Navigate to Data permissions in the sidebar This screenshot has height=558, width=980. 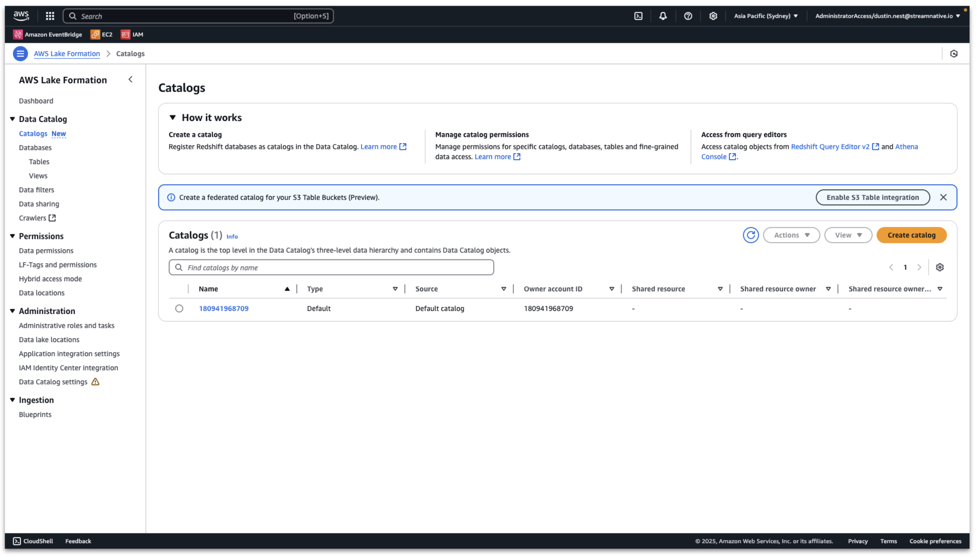45,250
